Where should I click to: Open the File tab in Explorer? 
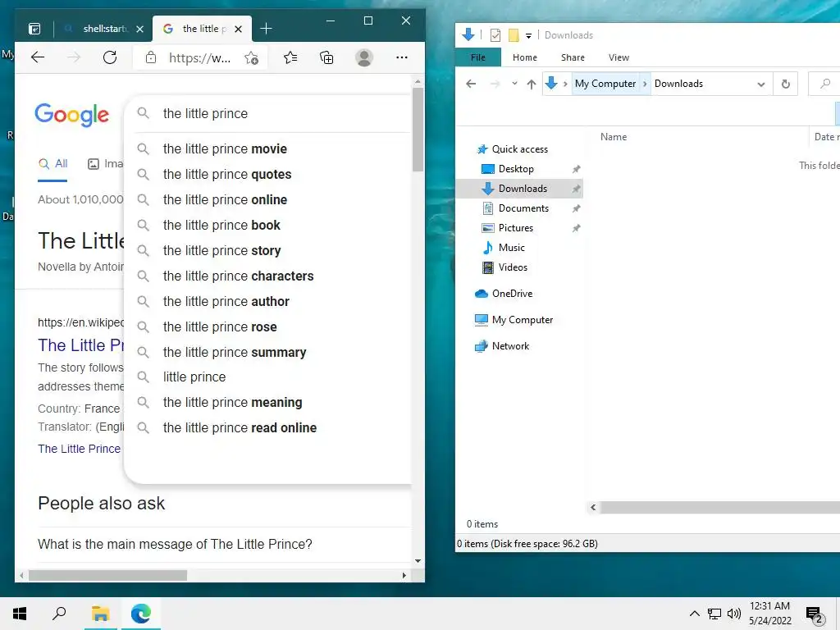point(478,57)
